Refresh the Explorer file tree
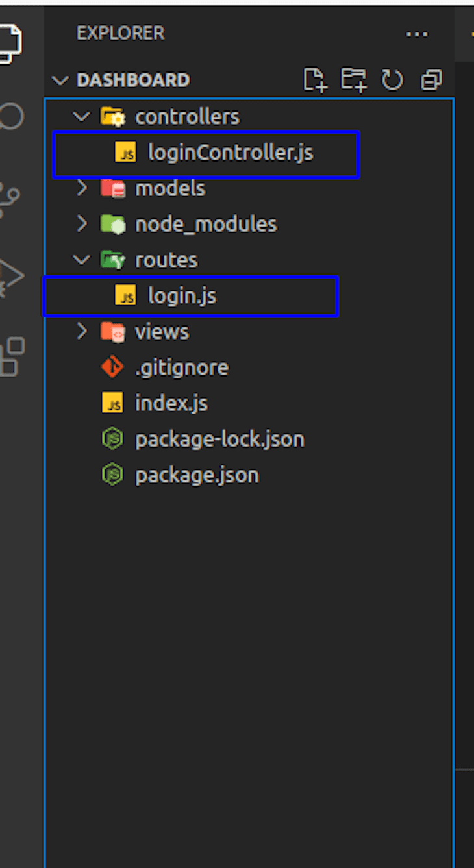Screen dimensions: 474x868 click(x=392, y=80)
